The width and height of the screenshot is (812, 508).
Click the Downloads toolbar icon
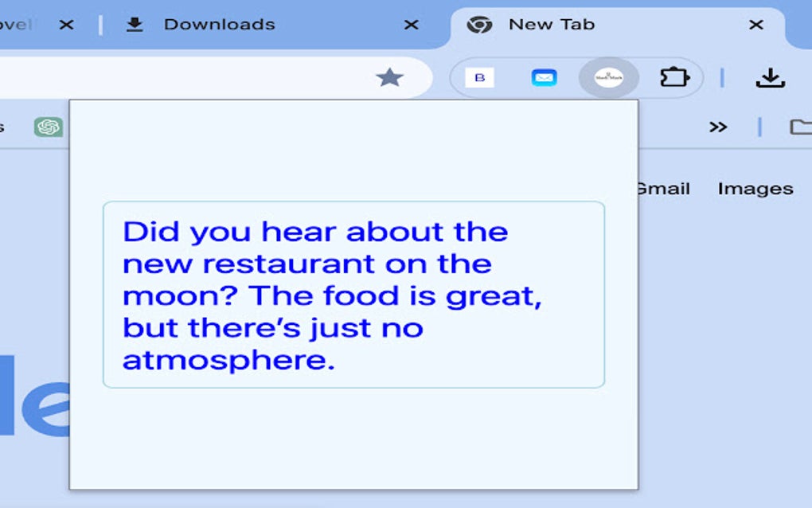(769, 77)
